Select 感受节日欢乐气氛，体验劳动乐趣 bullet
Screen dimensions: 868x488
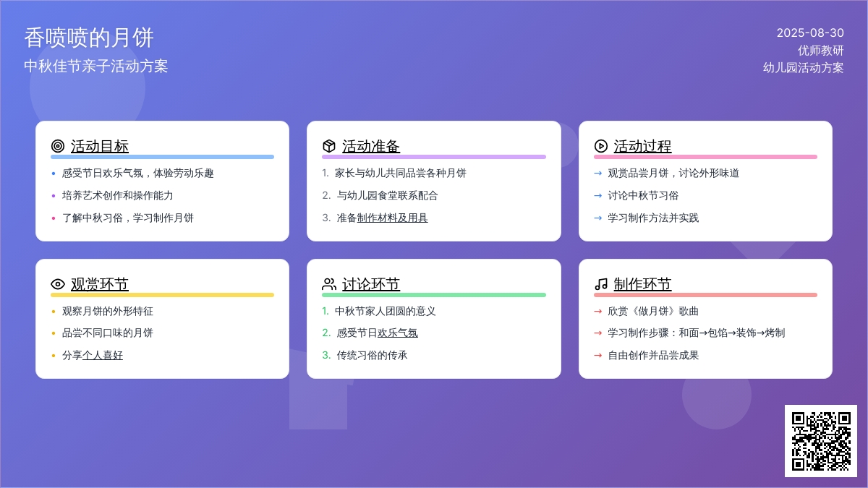(x=138, y=174)
